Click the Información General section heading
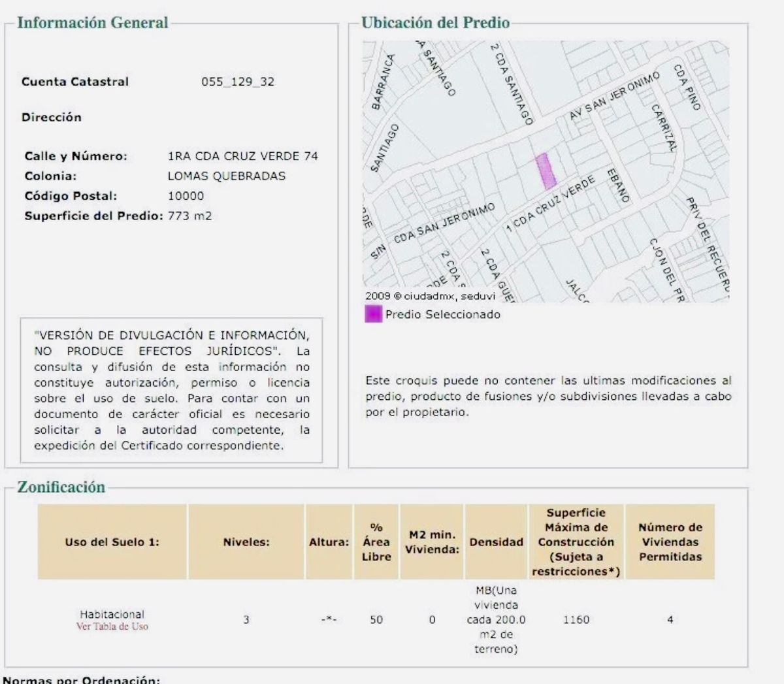Image resolution: width=784 pixels, height=684 pixels. 92,23
